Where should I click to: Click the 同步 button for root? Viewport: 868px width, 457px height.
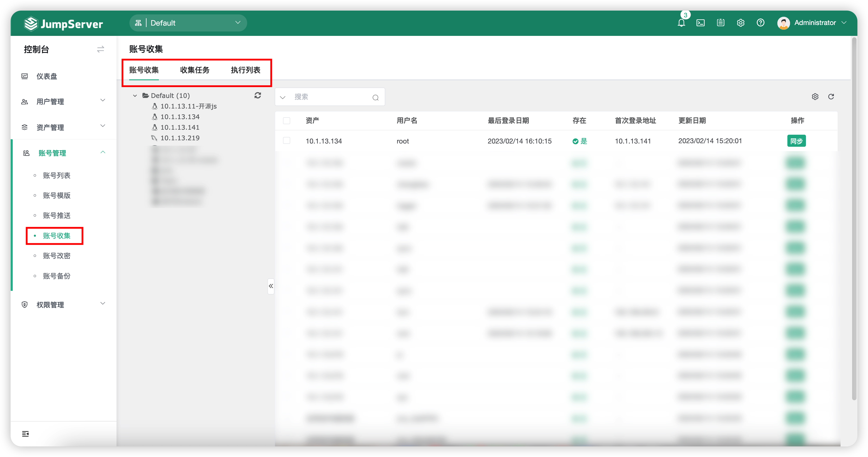click(796, 141)
